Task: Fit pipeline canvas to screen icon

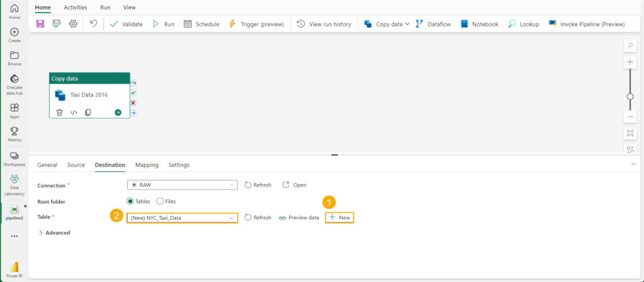Action: (630, 133)
